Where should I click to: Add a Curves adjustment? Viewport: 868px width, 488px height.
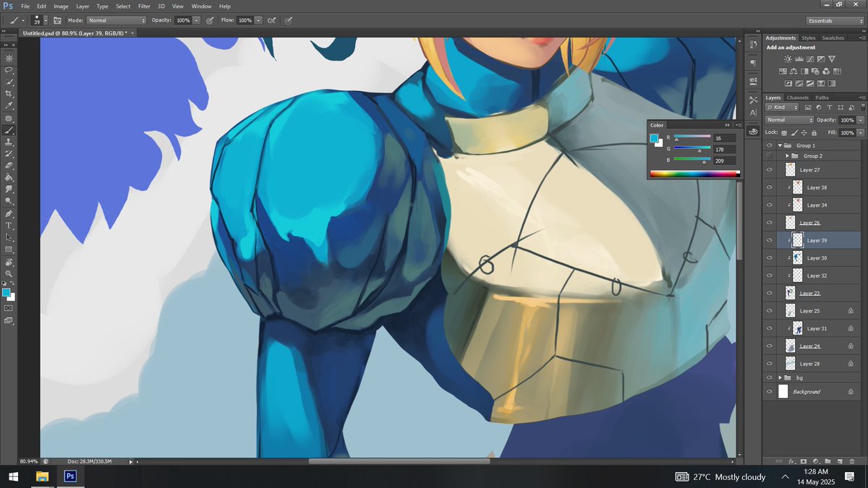[x=809, y=59]
